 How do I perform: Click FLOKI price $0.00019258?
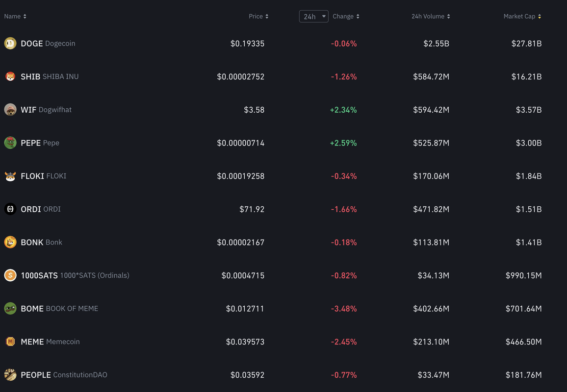coord(240,176)
